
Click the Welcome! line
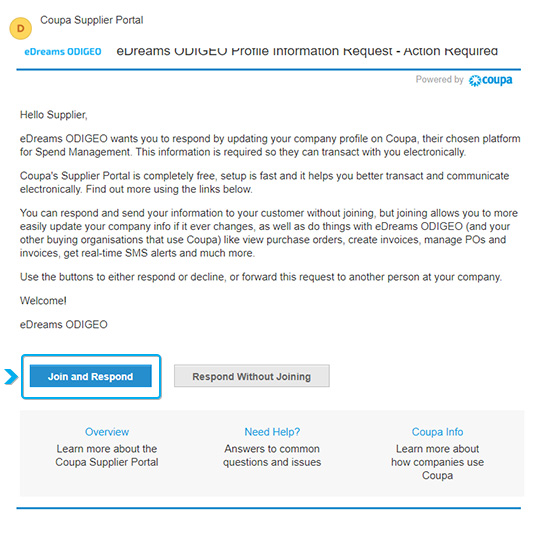point(43,301)
